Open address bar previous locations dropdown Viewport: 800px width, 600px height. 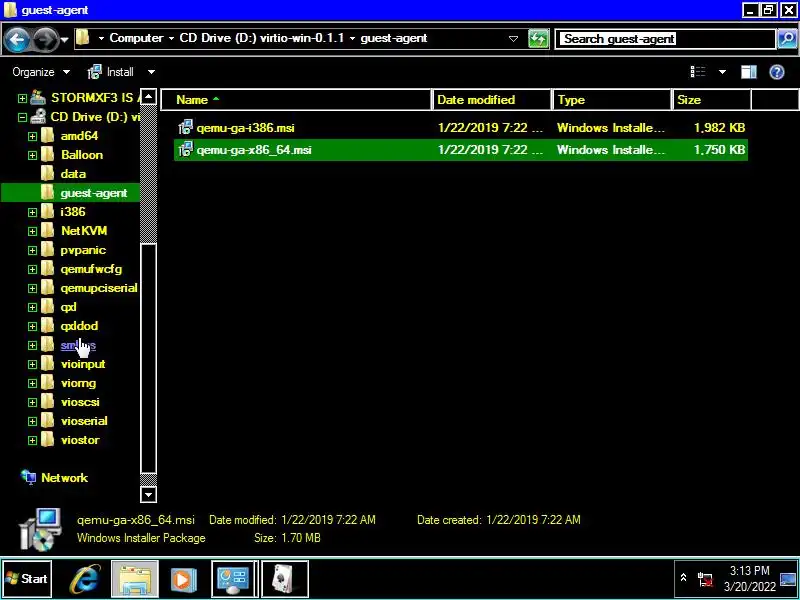click(513, 39)
